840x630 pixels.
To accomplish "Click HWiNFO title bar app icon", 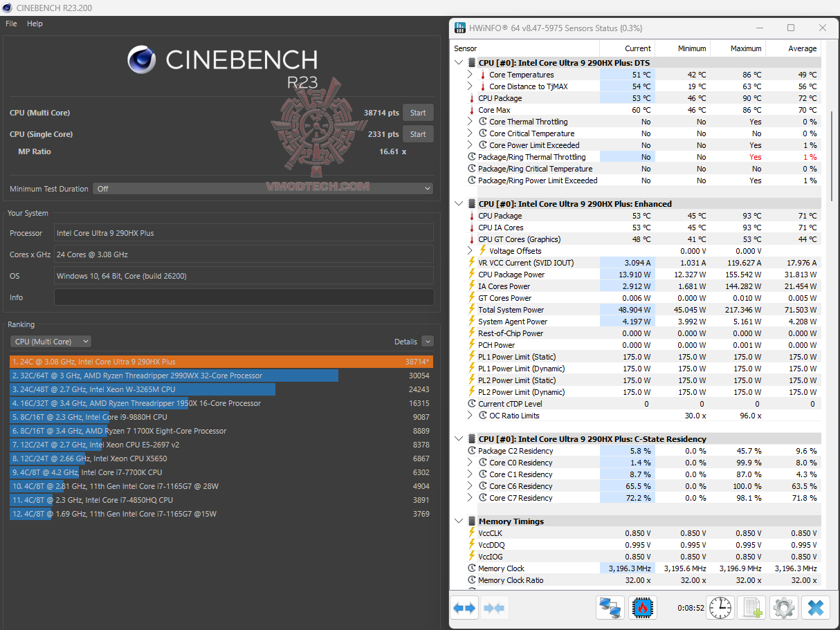I will coord(460,28).
